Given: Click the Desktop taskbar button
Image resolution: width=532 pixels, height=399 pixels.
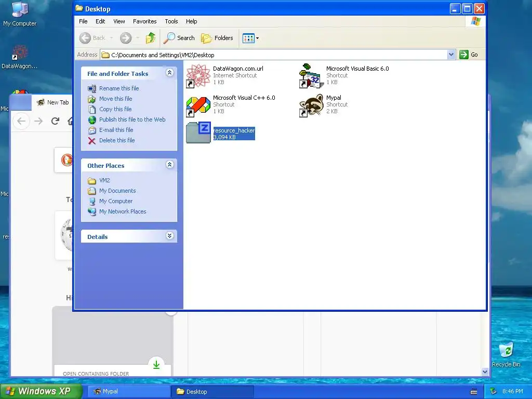Looking at the screenshot, I should tap(212, 392).
